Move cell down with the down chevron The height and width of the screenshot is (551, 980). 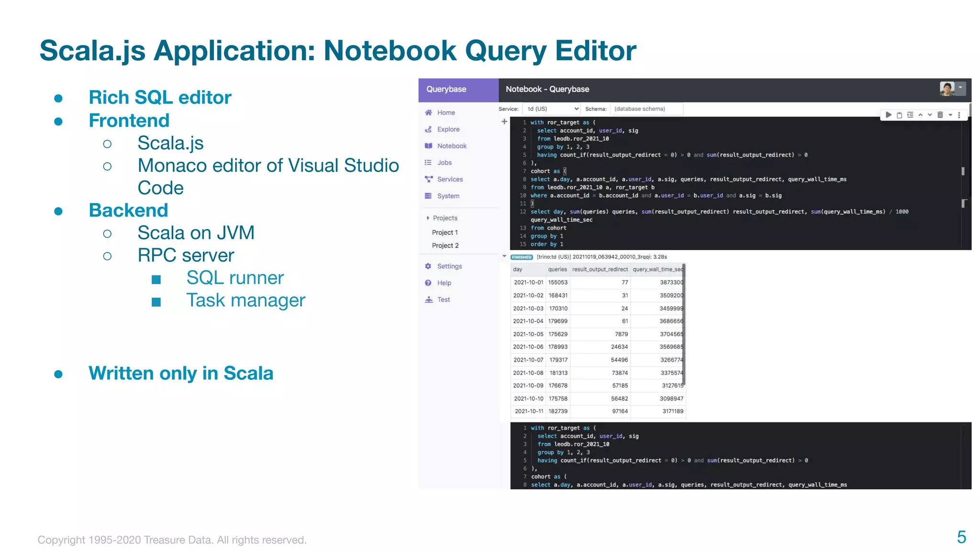click(x=930, y=115)
